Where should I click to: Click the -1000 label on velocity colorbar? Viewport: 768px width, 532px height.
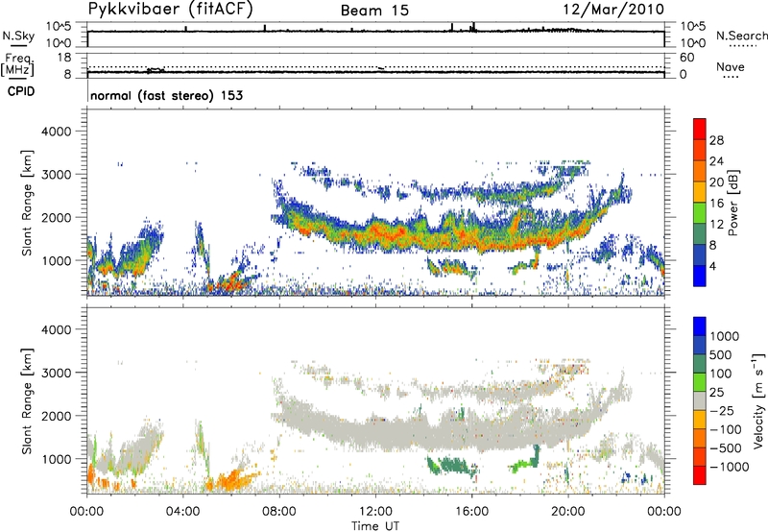point(730,467)
